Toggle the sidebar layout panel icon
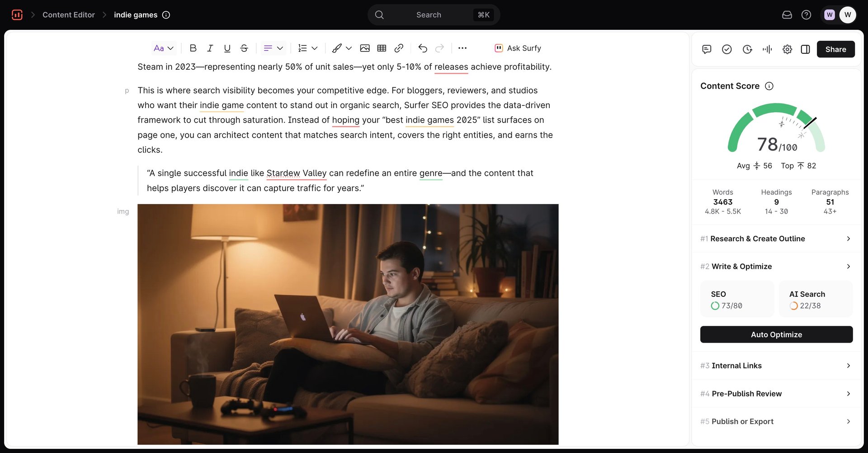The image size is (868, 453). (x=805, y=49)
